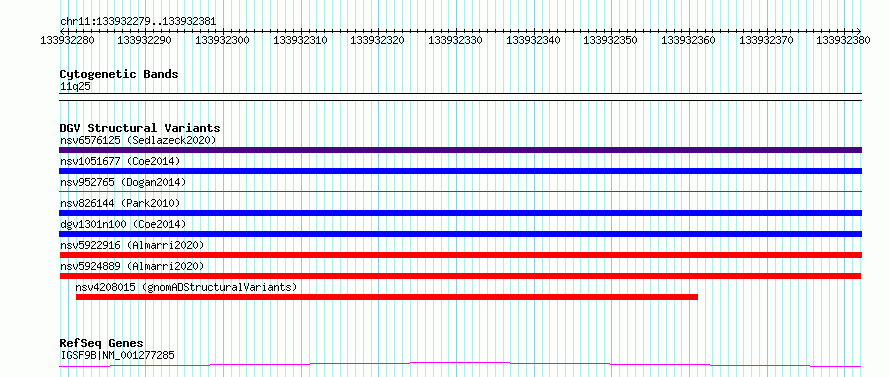890x377 pixels.
Task: Click the shorter red nsv4208015 variant bar
Action: [x=387, y=297]
